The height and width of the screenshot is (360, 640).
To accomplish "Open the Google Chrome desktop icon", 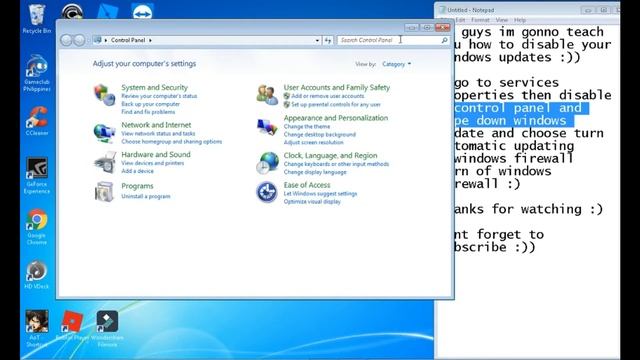I will coord(37,227).
